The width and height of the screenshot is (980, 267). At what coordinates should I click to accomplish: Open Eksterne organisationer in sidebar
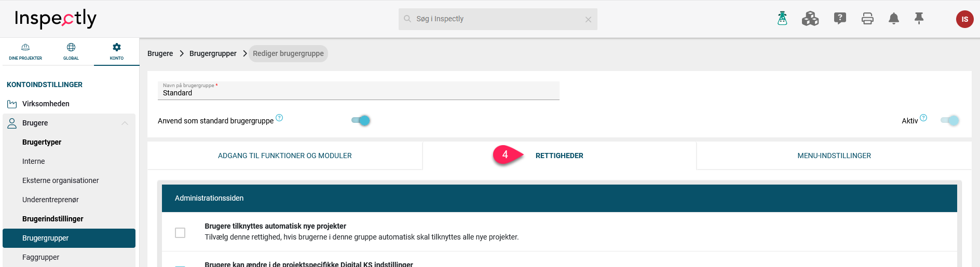(x=61, y=180)
